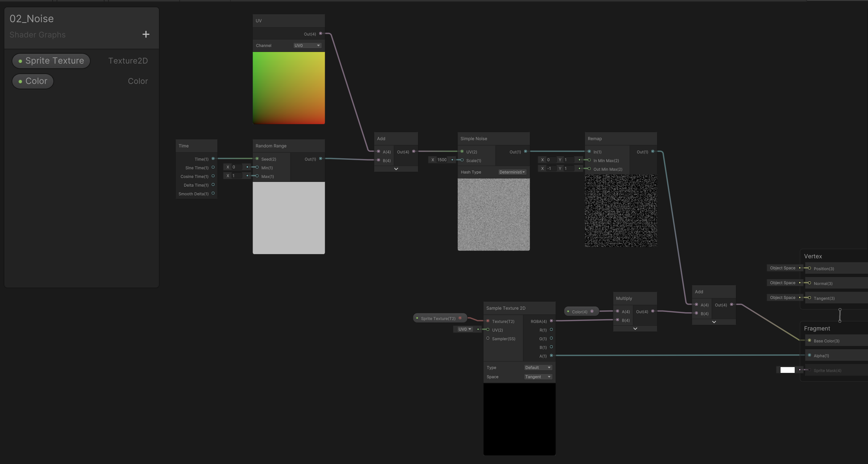Collapse the Multiply node with its chevron

pyautogui.click(x=635, y=329)
